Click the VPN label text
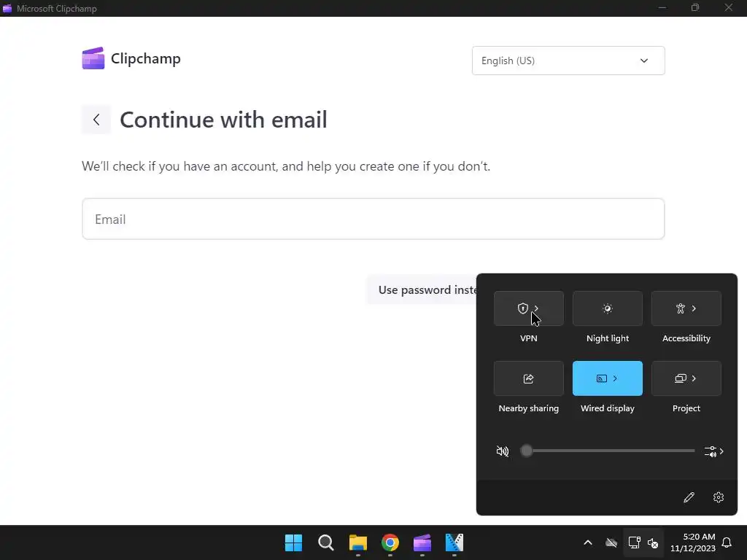Viewport: 747px width, 560px height. click(x=529, y=338)
